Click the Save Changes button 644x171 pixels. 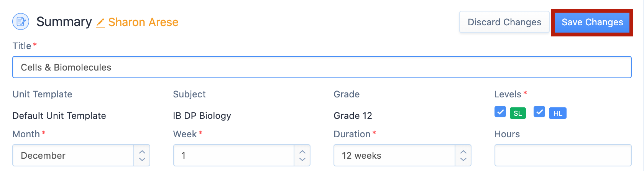(592, 22)
